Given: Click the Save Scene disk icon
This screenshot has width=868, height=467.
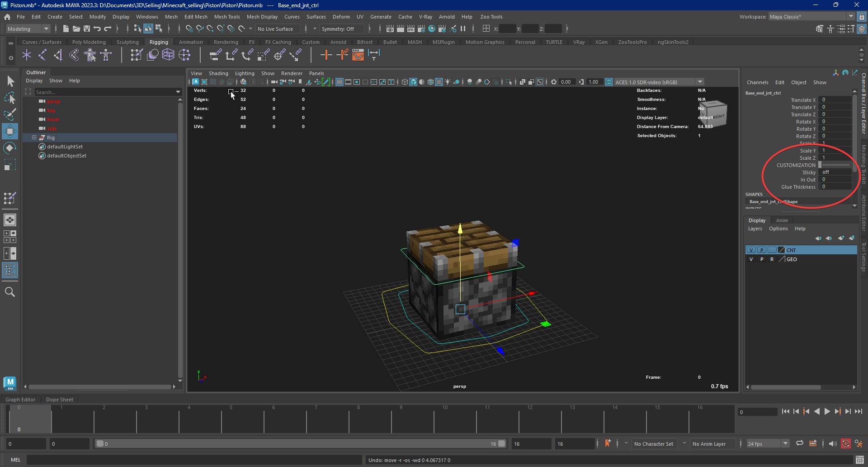Looking at the screenshot, I should tap(87, 29).
